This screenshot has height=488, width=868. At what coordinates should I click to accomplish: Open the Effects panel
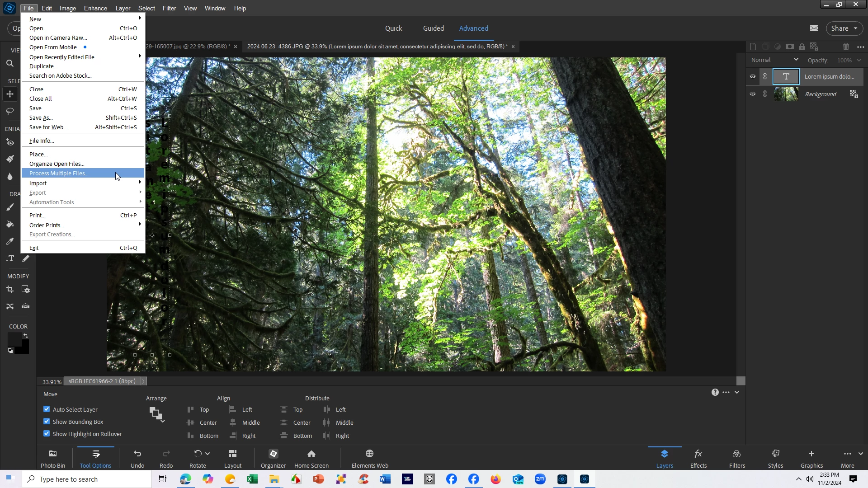698,458
